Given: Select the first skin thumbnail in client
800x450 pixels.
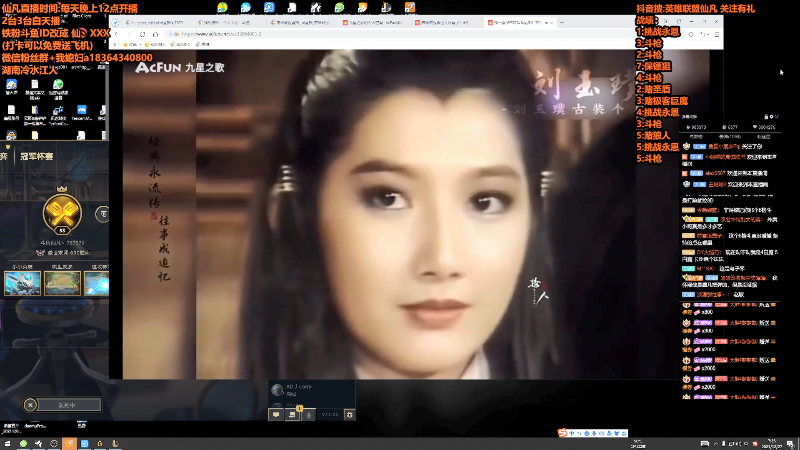Looking at the screenshot, I should [22, 284].
